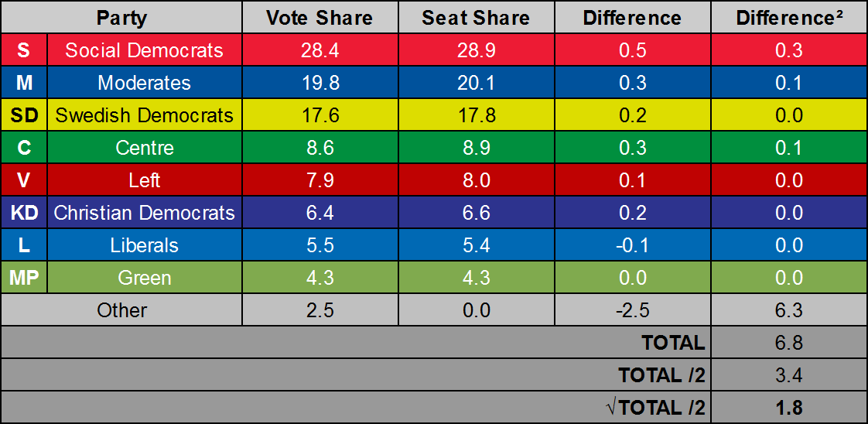868x424 pixels.
Task: Click the Christian Democrats seat share 6.6
Action: pos(475,213)
